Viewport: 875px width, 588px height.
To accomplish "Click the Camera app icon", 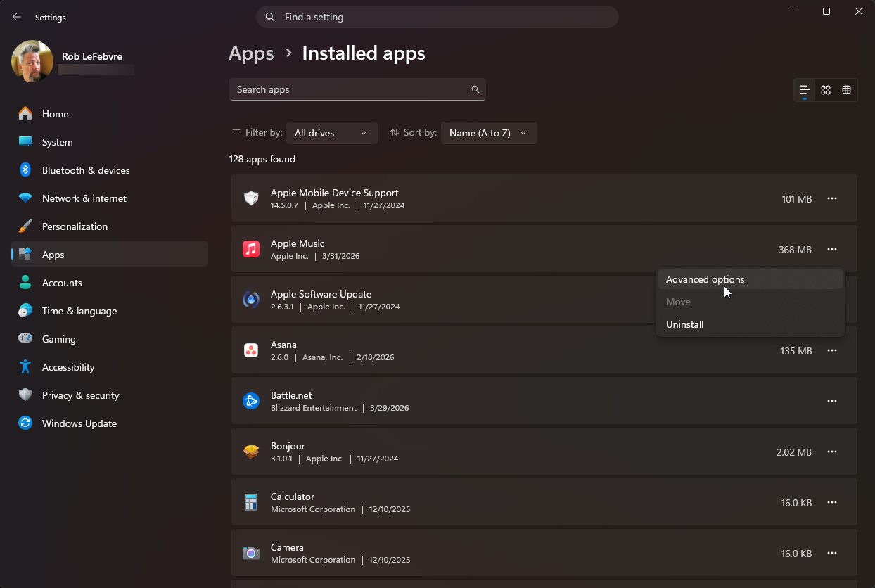I will pyautogui.click(x=251, y=553).
